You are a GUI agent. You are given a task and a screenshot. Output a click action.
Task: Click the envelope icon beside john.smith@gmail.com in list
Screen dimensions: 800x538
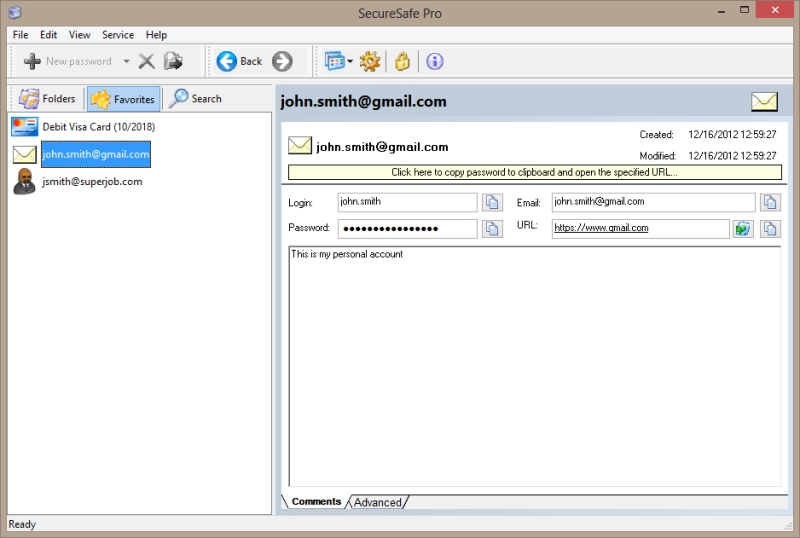point(24,154)
